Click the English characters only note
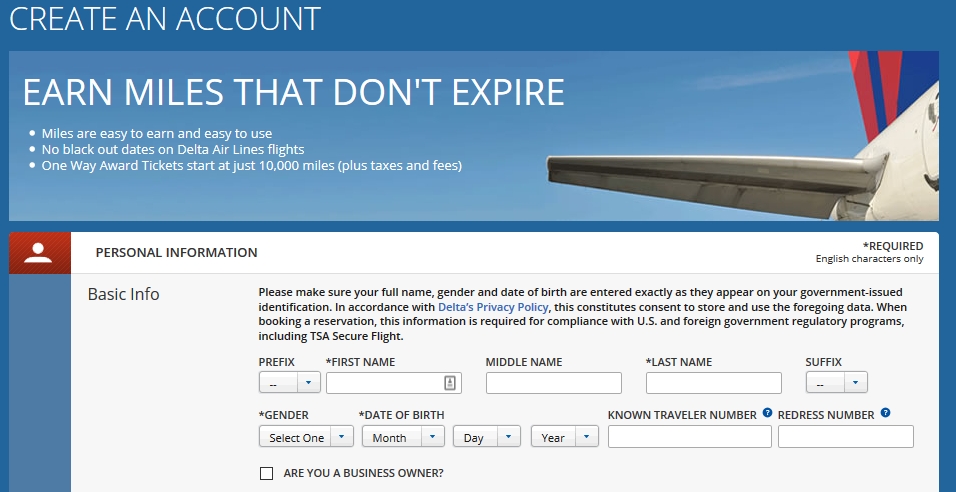Viewport: 956px width, 492px height. click(869, 258)
